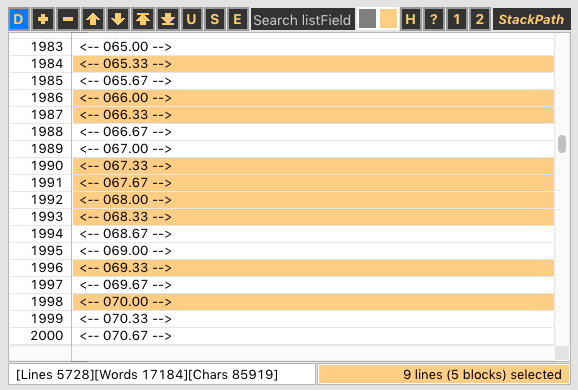Click the toolbar button labeled 1
Viewport: 578px width, 390px height.
(x=457, y=19)
